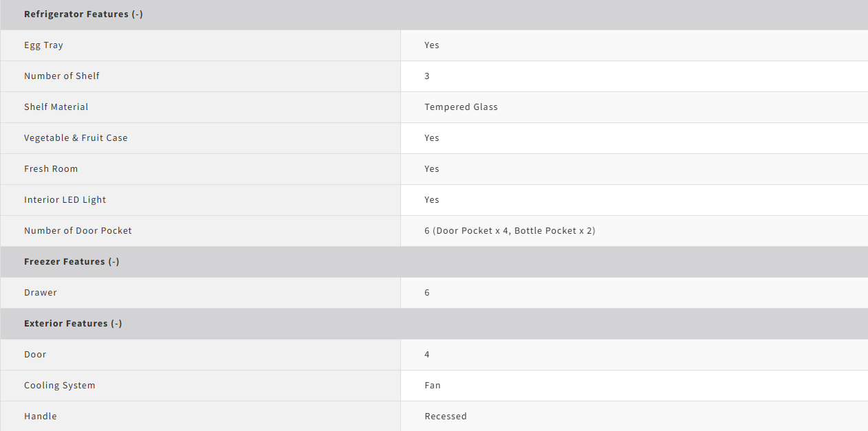This screenshot has height=431, width=868.
Task: Click the Tempered Glass value
Action: pyautogui.click(x=461, y=107)
